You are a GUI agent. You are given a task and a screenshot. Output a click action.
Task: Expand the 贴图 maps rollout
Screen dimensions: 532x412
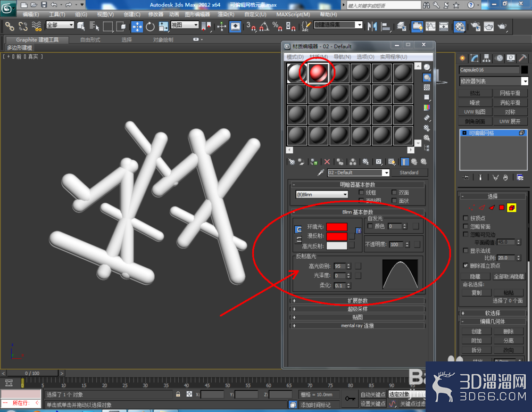(358, 317)
